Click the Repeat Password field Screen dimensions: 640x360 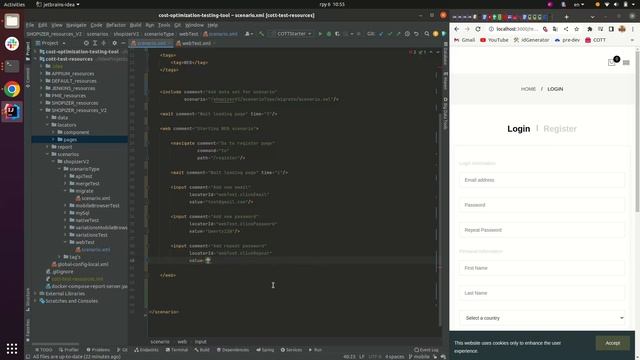pos(542,230)
